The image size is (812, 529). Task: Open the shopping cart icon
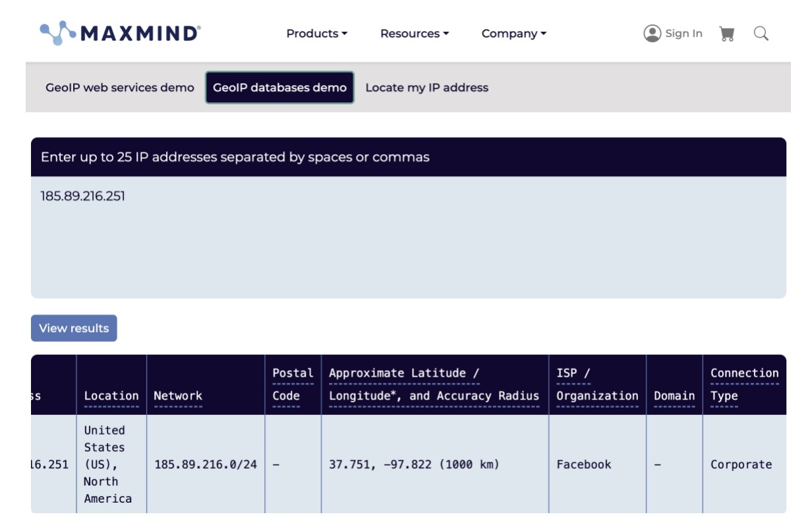pyautogui.click(x=727, y=34)
